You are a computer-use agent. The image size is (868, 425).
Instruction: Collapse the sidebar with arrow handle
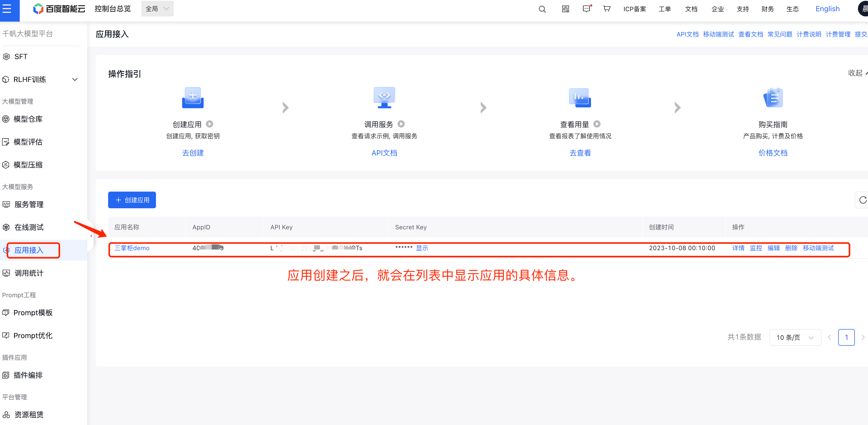91,236
